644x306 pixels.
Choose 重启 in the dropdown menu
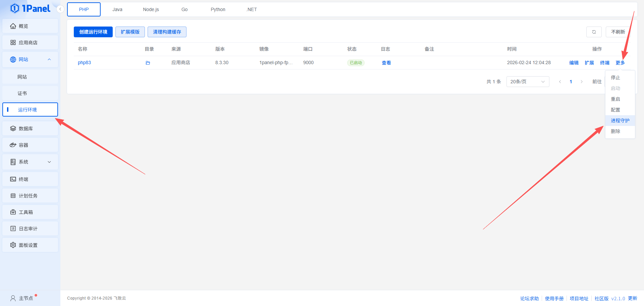[615, 99]
